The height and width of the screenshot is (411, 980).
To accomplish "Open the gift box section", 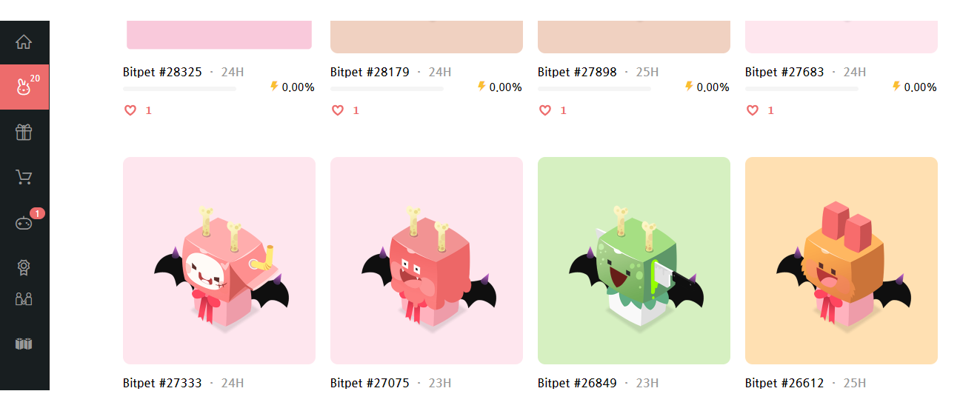I will pos(24,133).
